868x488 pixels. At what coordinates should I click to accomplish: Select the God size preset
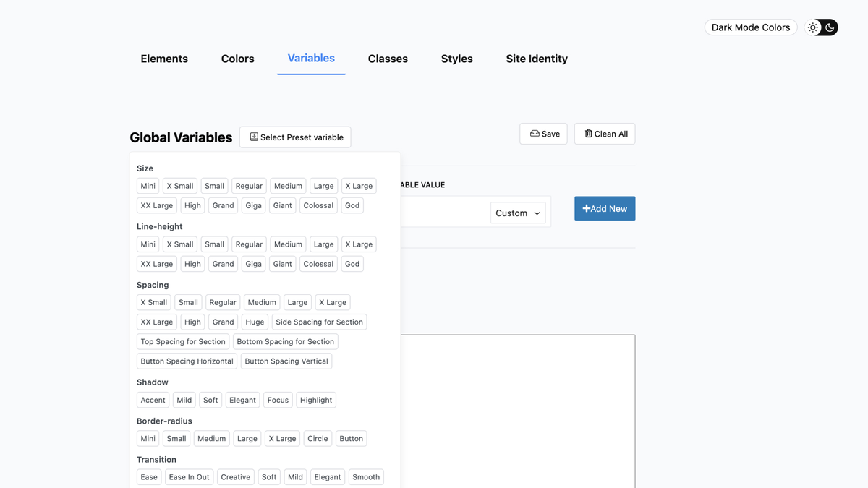(352, 205)
